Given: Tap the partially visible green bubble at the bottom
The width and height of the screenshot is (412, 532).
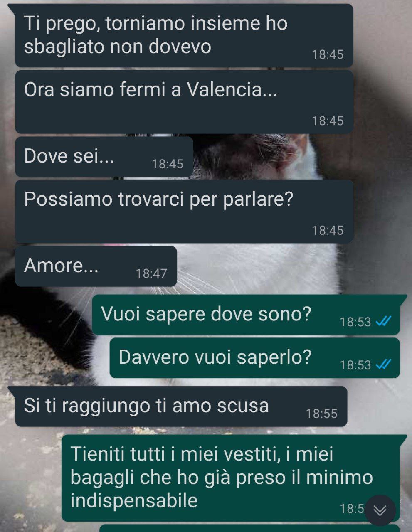Looking at the screenshot, I should [249, 528].
